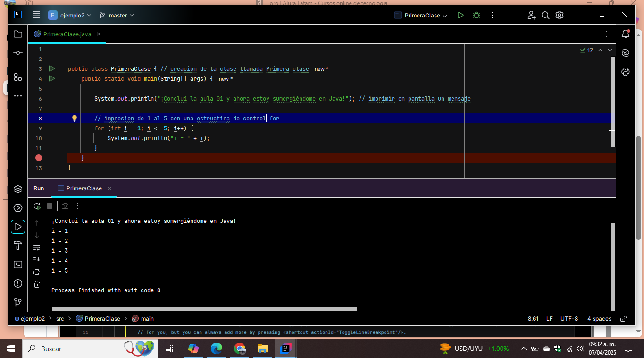Click run gutter arrow on line 4
The height and width of the screenshot is (358, 644).
pyautogui.click(x=52, y=78)
